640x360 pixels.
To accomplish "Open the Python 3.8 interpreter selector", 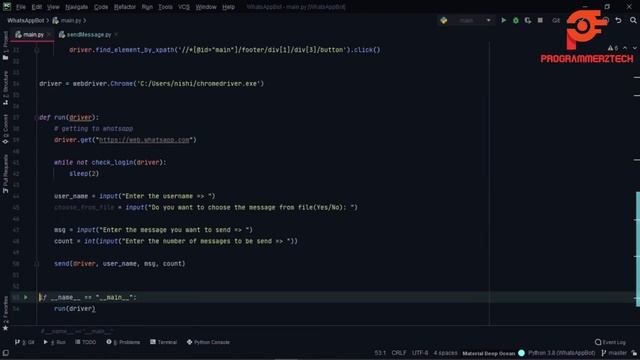I will 562,353.
